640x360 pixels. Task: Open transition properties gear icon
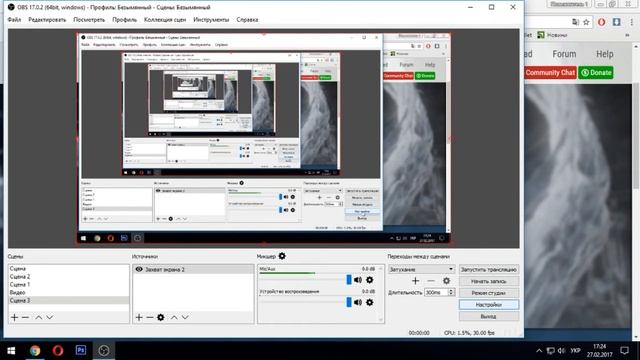[x=447, y=281]
